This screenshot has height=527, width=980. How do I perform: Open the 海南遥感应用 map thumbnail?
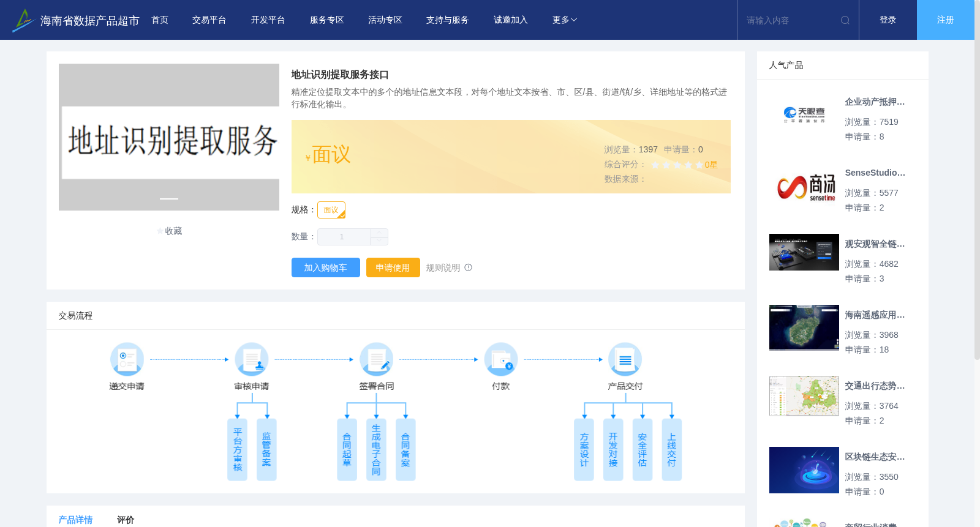804,327
